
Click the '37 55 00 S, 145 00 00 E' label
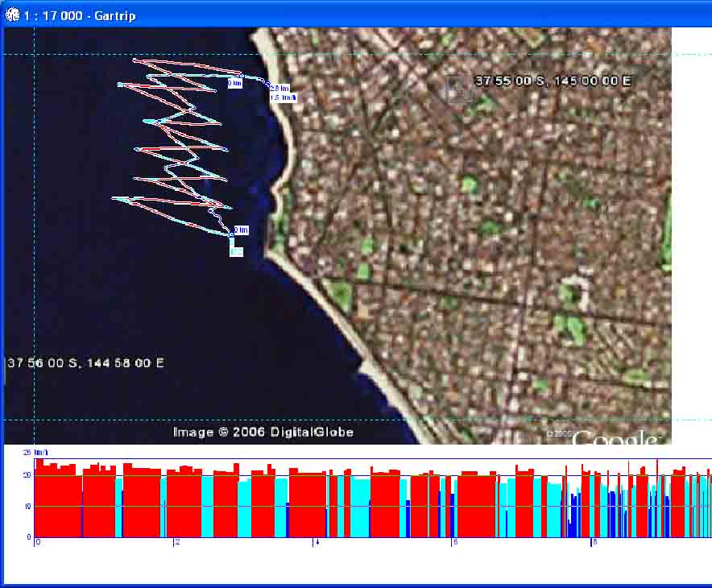coord(553,81)
